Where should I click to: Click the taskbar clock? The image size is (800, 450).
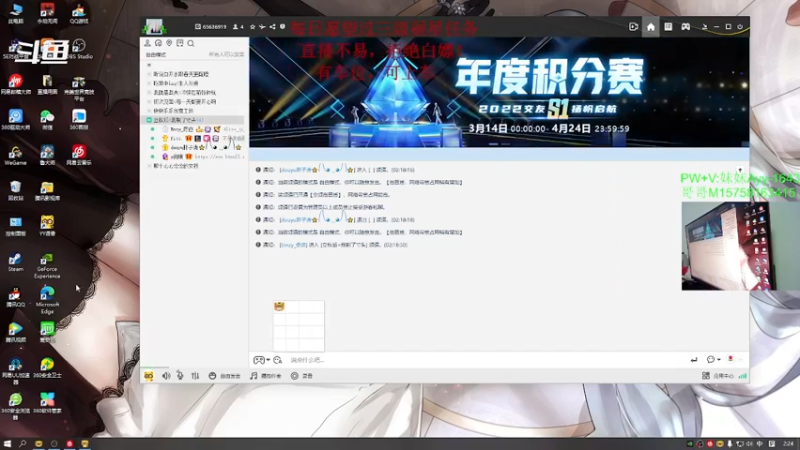(x=788, y=444)
